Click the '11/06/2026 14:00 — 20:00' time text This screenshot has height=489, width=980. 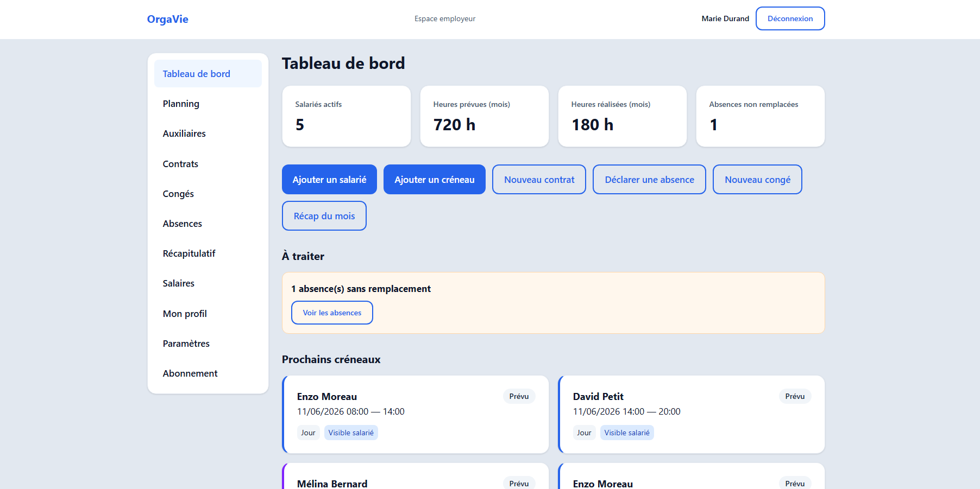(626, 411)
